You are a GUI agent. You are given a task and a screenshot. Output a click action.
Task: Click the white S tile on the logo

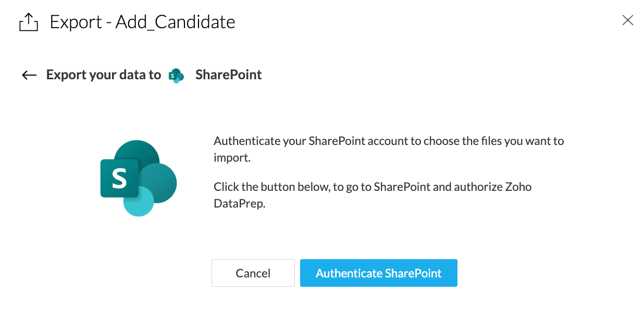119,178
